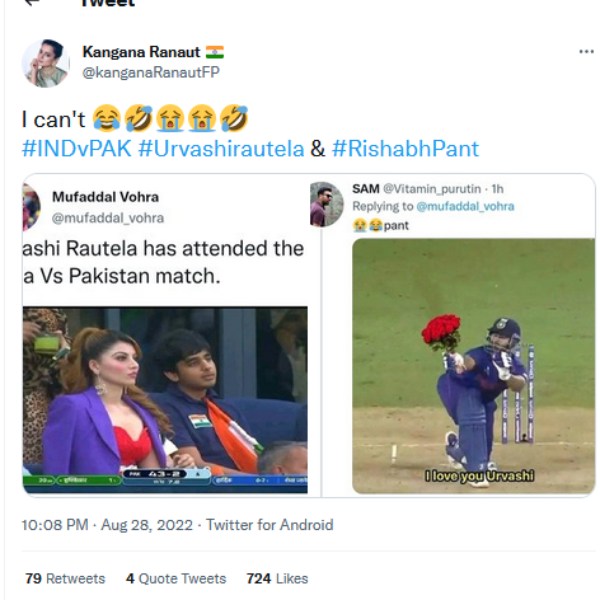Click the 10:08 PM Aug 28, 2022 timestamp
The image size is (600, 600).
tap(108, 525)
